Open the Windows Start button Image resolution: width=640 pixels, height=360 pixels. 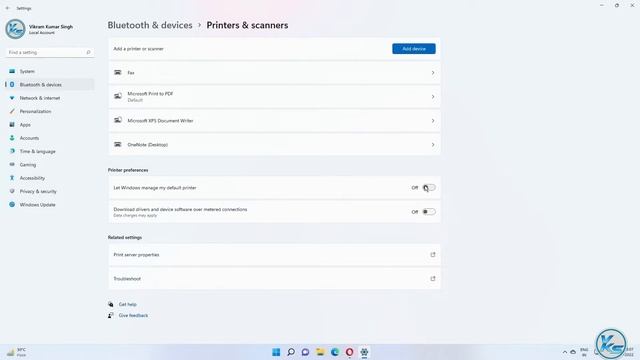[276, 352]
